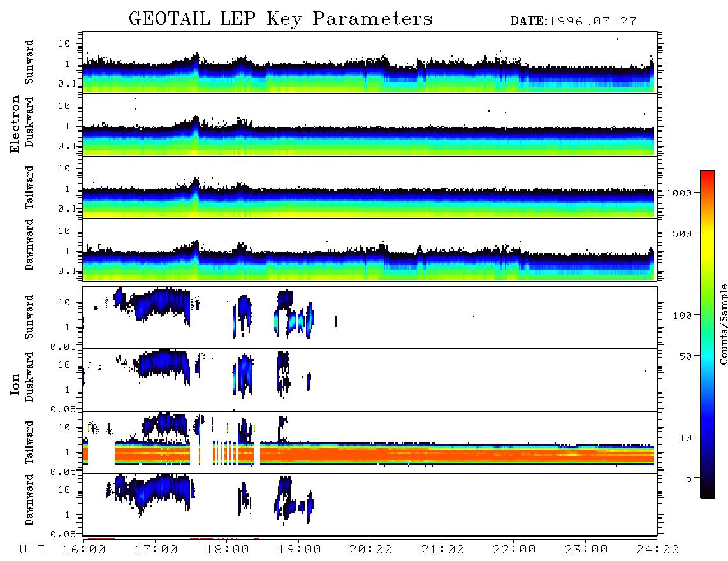Click the 23:00 time axis label
This screenshot has width=728, height=561.
586,550
